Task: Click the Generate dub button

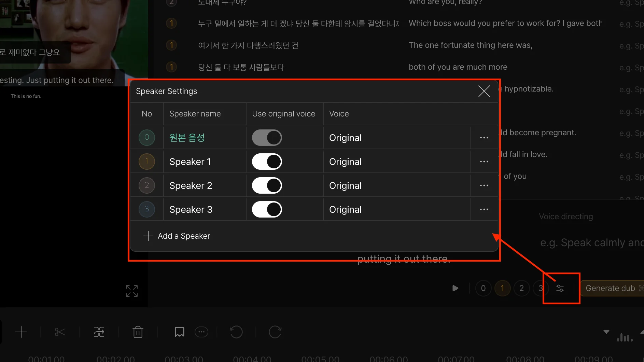Action: coord(612,288)
